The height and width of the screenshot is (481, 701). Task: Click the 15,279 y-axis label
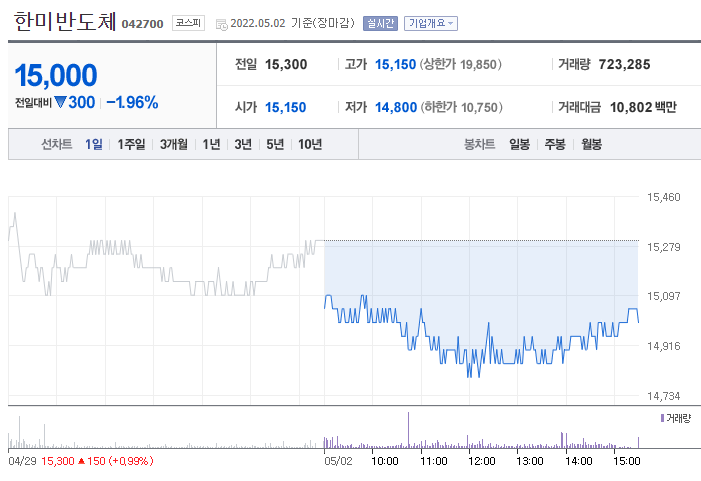click(663, 247)
